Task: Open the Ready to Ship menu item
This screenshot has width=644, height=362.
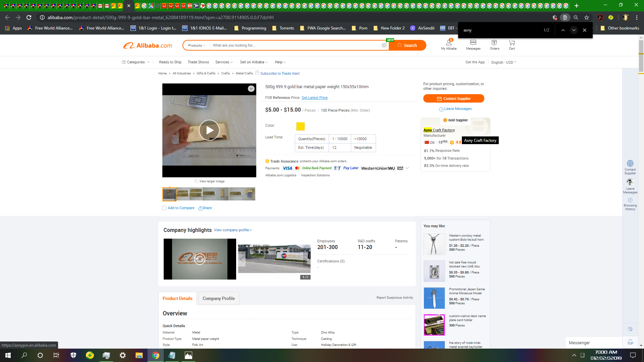Action: 170,62
